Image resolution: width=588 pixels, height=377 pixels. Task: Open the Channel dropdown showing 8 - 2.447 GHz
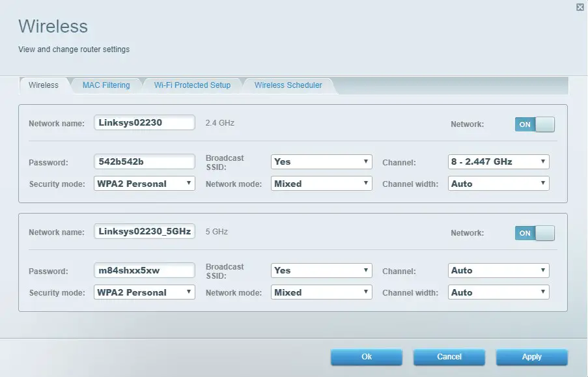coord(498,161)
